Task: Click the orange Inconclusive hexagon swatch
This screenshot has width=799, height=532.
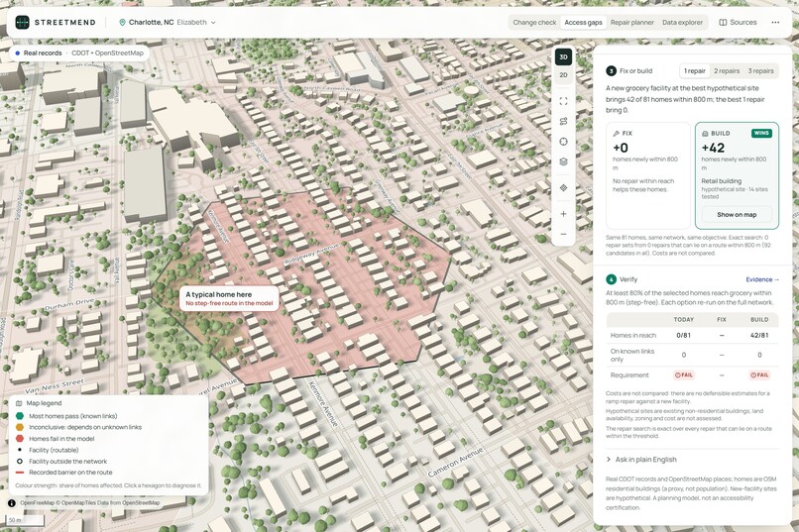Action: tap(20, 427)
